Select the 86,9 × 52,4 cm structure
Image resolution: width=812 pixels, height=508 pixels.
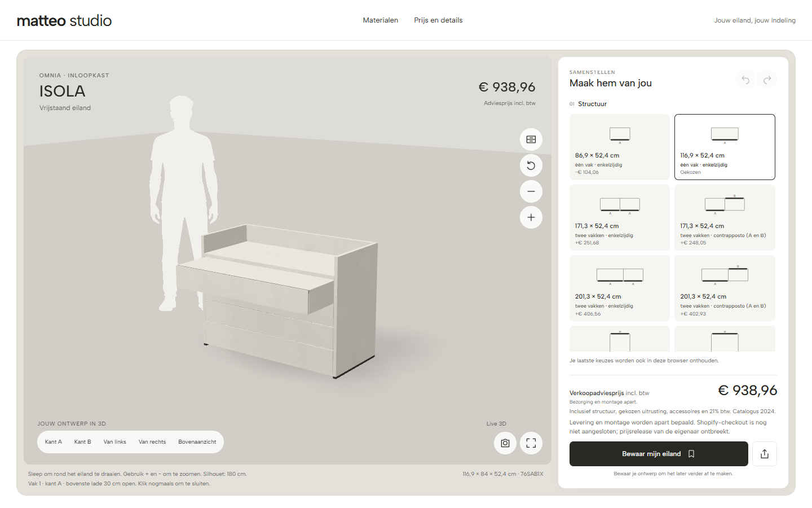pyautogui.click(x=620, y=147)
